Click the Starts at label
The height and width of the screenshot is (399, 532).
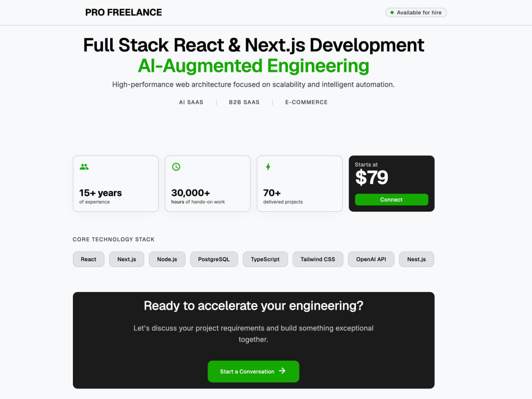366,164
